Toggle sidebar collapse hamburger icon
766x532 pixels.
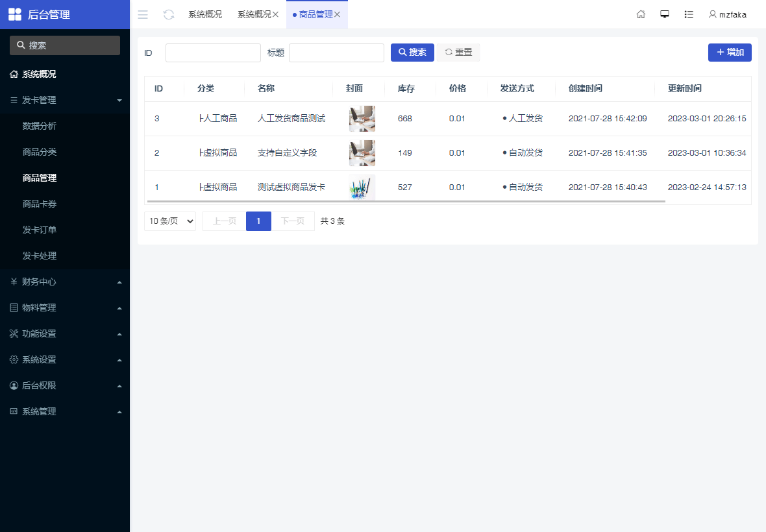click(x=143, y=15)
